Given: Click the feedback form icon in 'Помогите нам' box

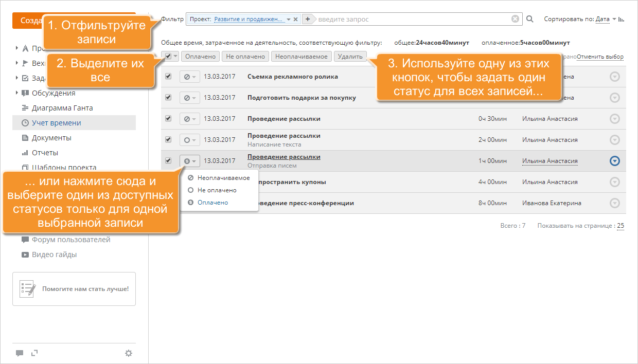Looking at the screenshot, I should click(x=27, y=289).
